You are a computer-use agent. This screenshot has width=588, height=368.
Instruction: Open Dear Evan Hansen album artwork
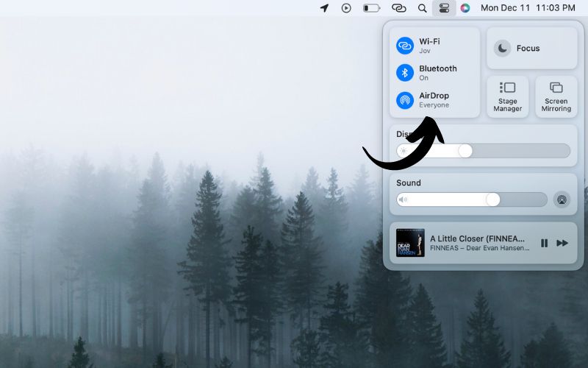click(410, 243)
